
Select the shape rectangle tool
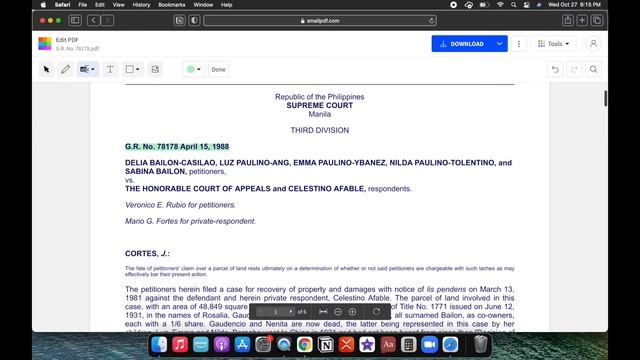click(x=129, y=69)
